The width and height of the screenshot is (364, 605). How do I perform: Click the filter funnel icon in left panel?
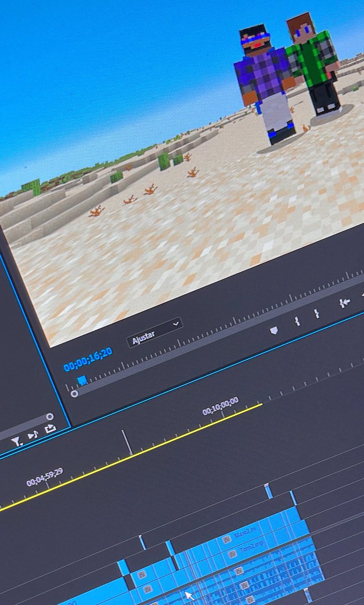(x=17, y=442)
